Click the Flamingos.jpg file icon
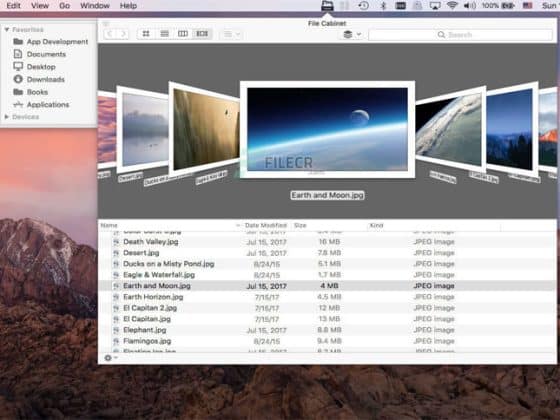Viewport: 560px width, 420px height. coord(116,341)
